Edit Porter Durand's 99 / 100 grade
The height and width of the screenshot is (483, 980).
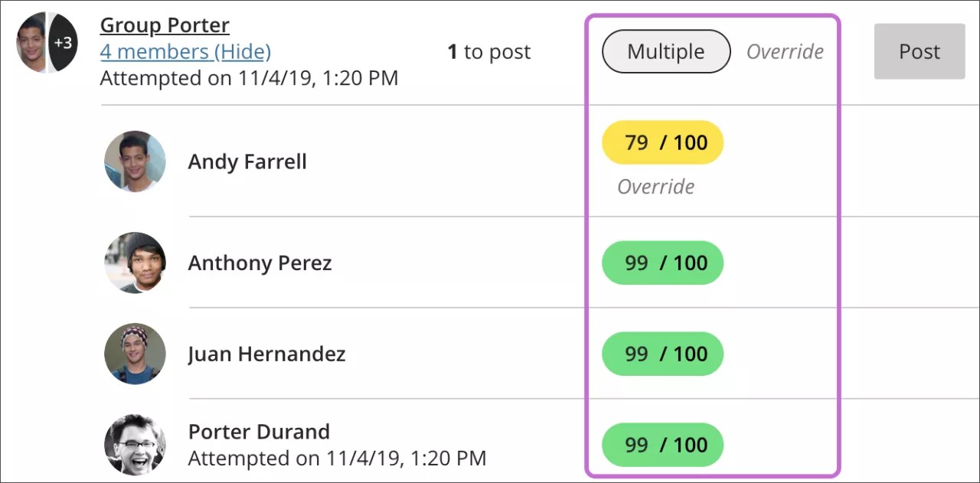pyautogui.click(x=663, y=445)
